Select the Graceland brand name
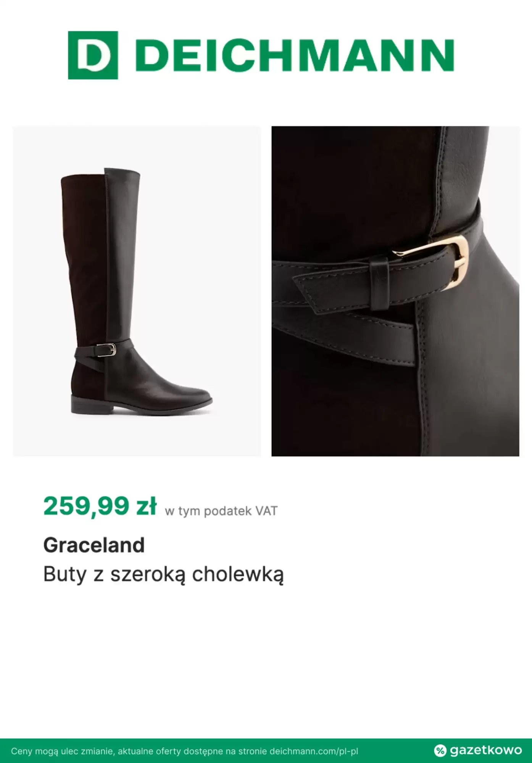 point(94,545)
